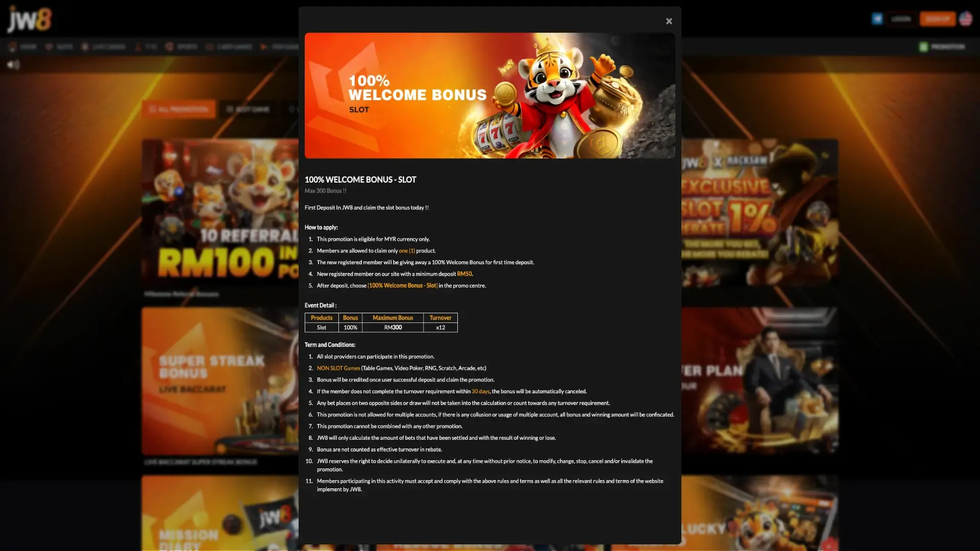This screenshot has height=551, width=980.
Task: Open the Slots menu item
Action: [59, 46]
